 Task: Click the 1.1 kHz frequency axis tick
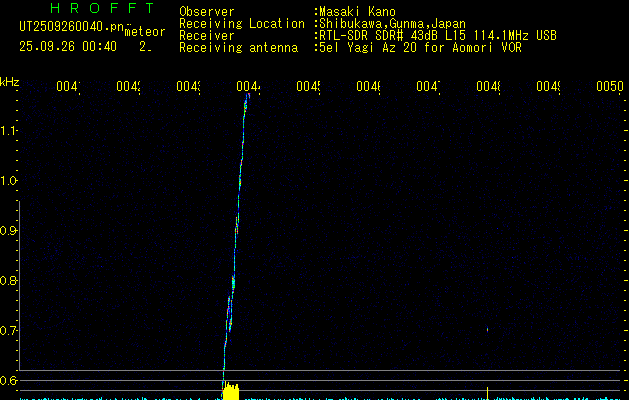pyautogui.click(x=9, y=131)
